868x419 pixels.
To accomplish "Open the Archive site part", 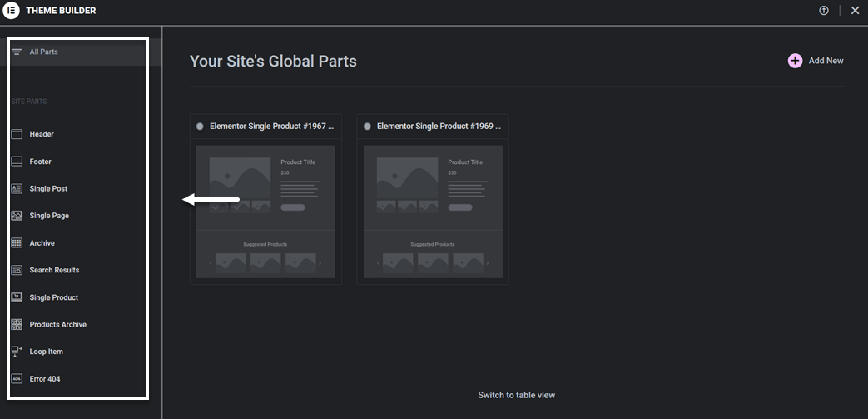I will click(42, 243).
